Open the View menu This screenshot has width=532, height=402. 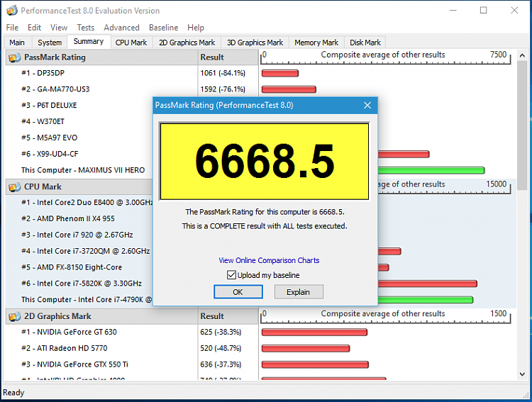(59, 28)
